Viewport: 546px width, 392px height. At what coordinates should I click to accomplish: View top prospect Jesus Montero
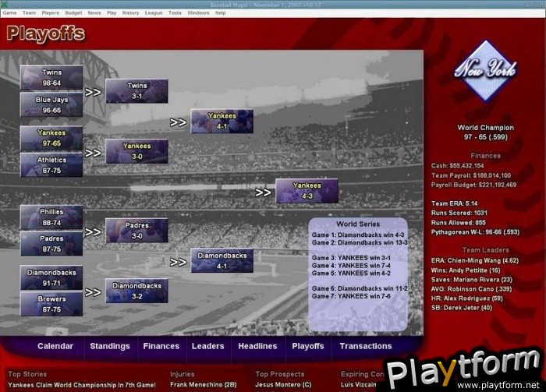pyautogui.click(x=283, y=385)
